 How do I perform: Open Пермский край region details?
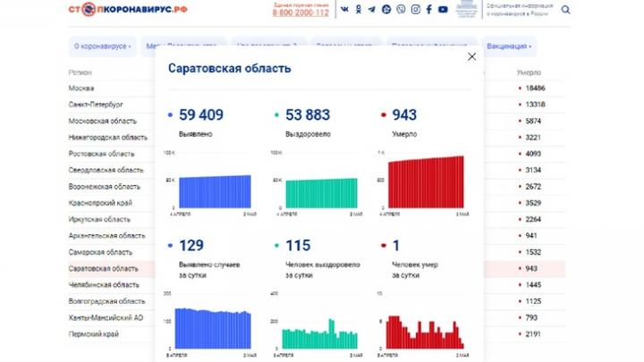click(92, 333)
